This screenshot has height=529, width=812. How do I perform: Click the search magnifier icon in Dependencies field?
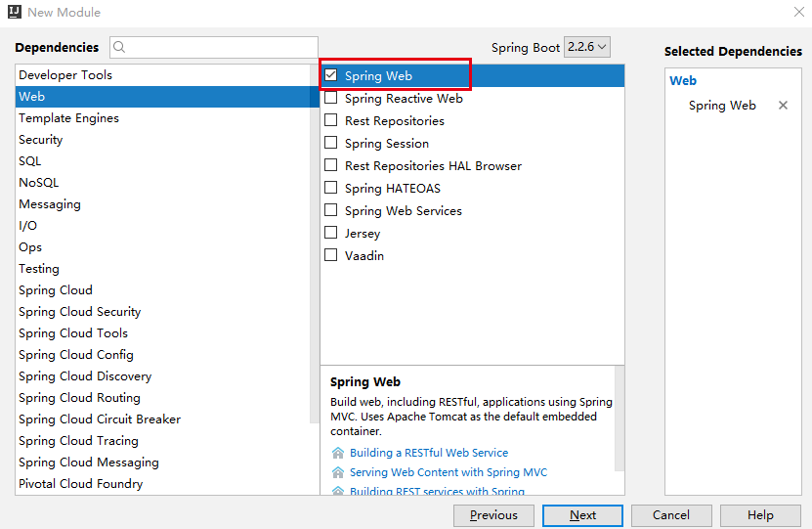pos(119,47)
